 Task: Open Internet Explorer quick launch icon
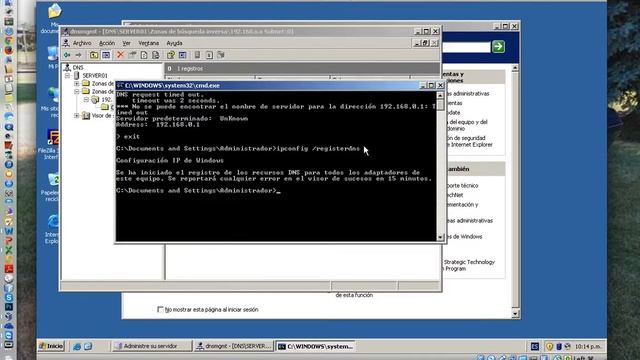[76, 346]
